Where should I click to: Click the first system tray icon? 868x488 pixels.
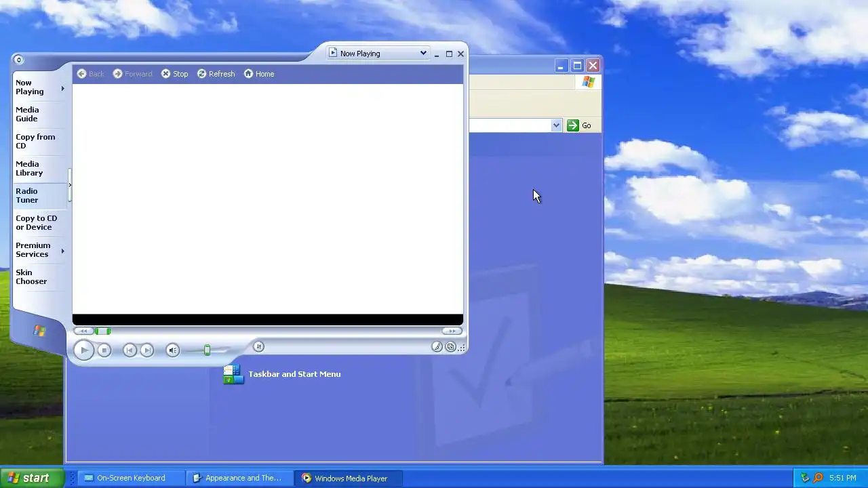point(805,478)
